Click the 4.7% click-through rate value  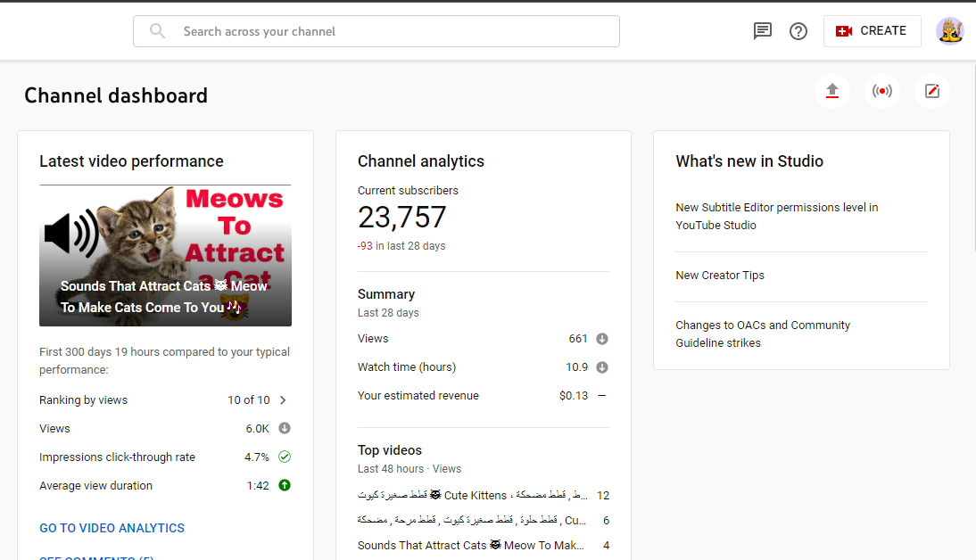coord(256,457)
